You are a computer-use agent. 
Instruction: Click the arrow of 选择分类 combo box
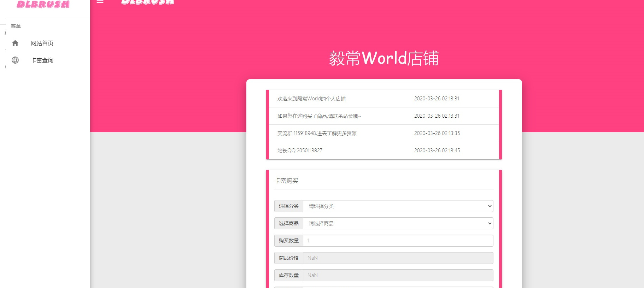490,206
